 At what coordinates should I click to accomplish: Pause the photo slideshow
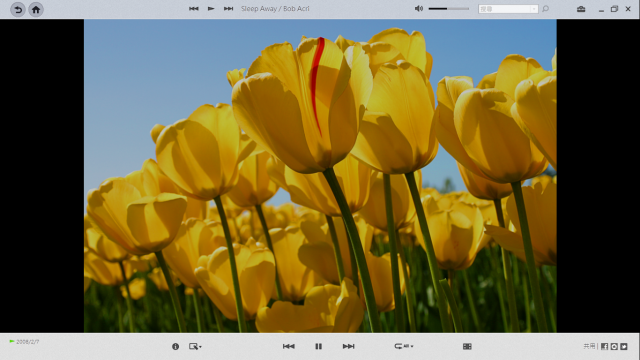[318, 347]
